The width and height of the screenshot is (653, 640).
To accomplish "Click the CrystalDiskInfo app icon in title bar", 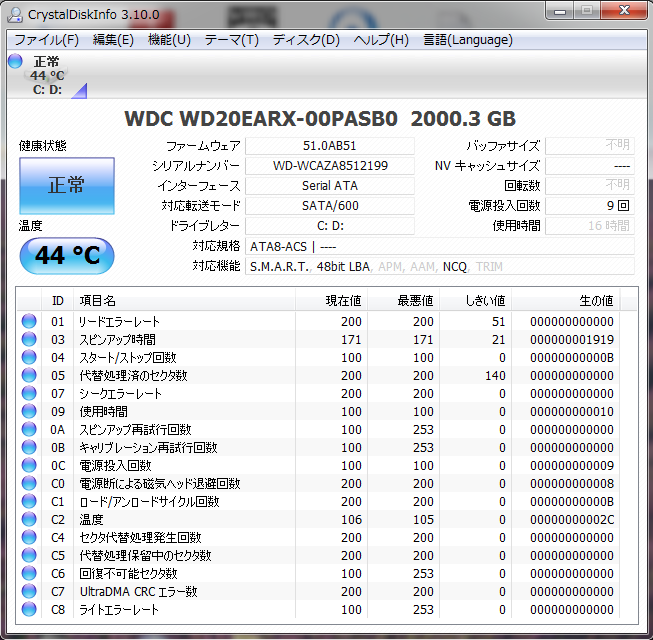I will (15, 15).
